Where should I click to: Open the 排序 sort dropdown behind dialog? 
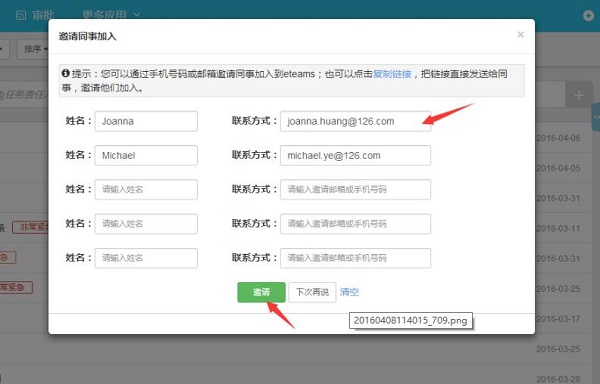[x=33, y=49]
